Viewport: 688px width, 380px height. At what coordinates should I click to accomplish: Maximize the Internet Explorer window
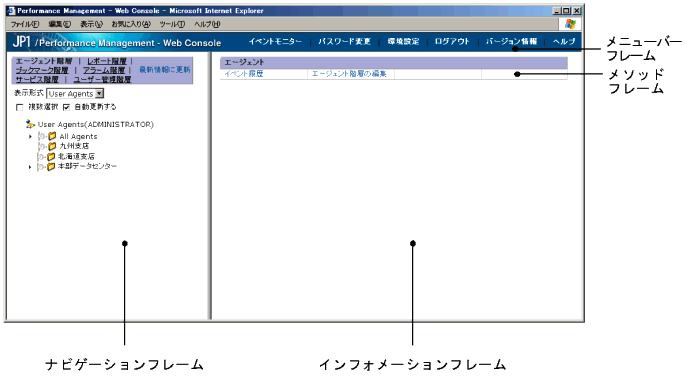(x=566, y=11)
